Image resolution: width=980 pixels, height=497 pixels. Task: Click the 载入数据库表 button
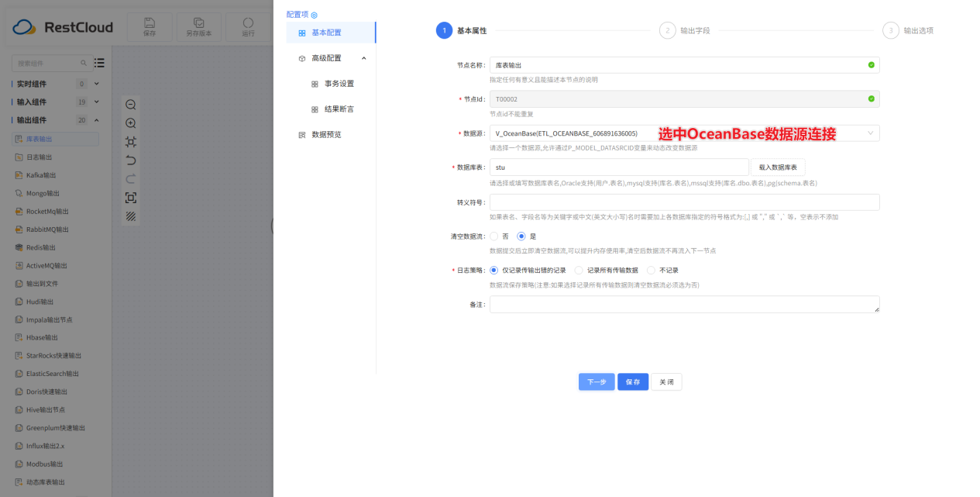coord(778,167)
